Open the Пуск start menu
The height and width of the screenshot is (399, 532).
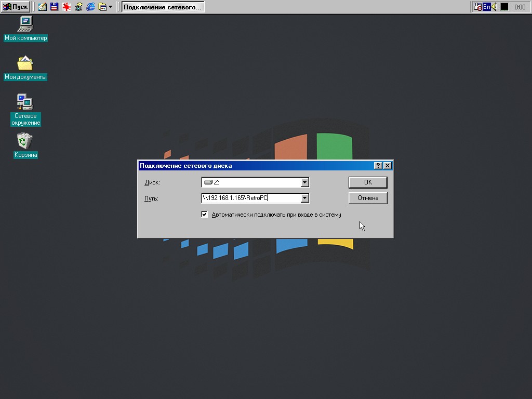[15, 7]
